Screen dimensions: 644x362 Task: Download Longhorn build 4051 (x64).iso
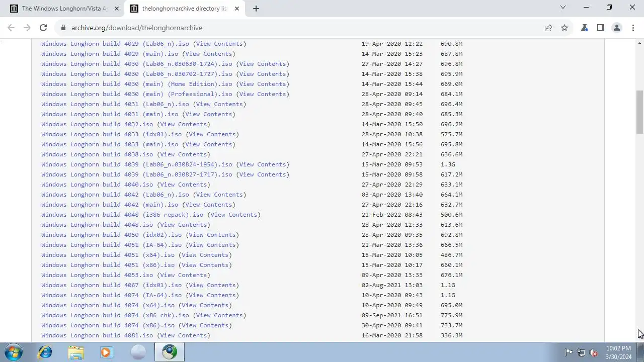pos(108,255)
